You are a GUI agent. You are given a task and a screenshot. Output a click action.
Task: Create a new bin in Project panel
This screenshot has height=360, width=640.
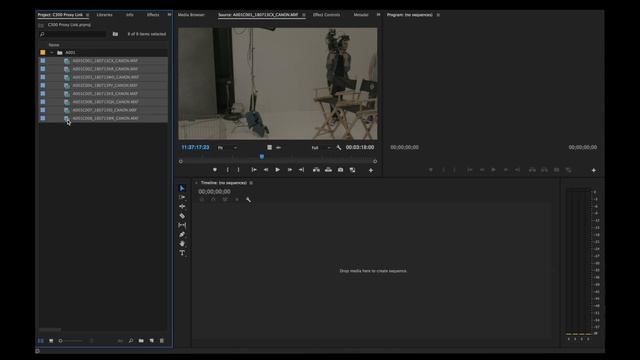click(x=141, y=340)
